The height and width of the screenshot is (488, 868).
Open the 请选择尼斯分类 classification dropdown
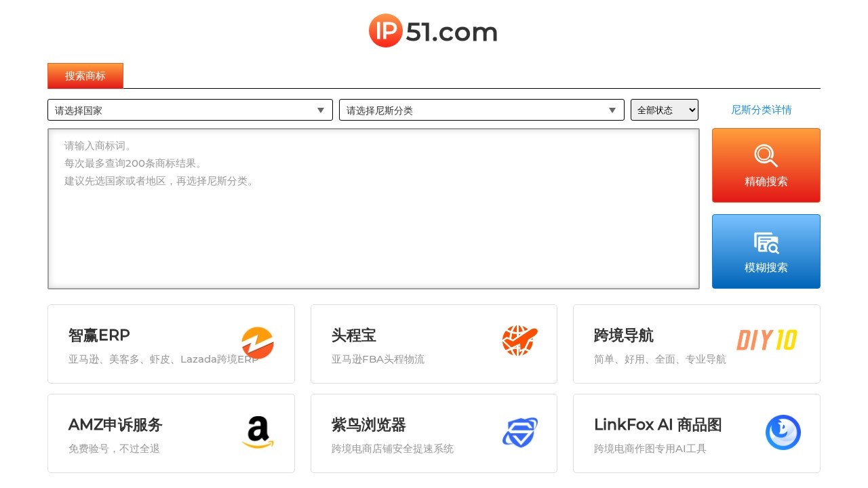(481, 110)
